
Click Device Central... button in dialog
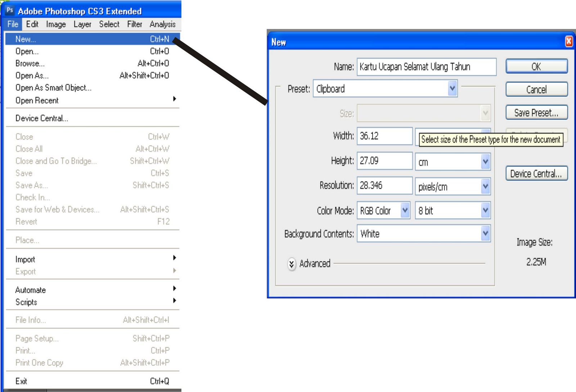(536, 173)
